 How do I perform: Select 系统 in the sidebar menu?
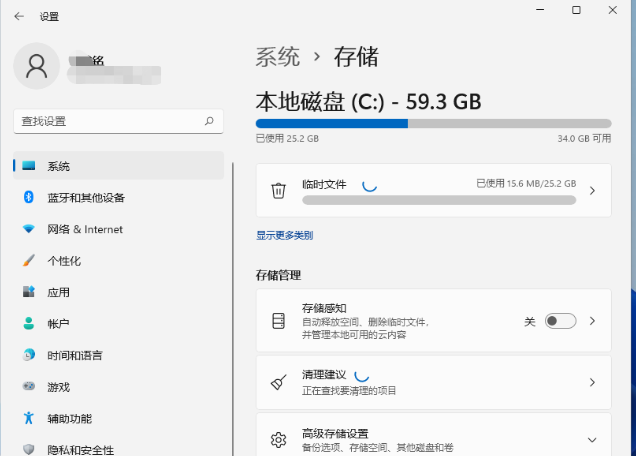pos(58,166)
